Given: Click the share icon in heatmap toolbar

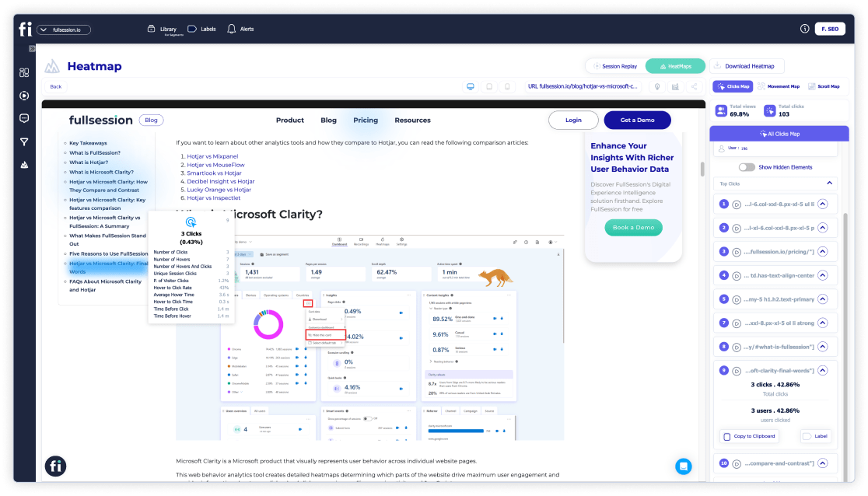Looking at the screenshot, I should (695, 87).
